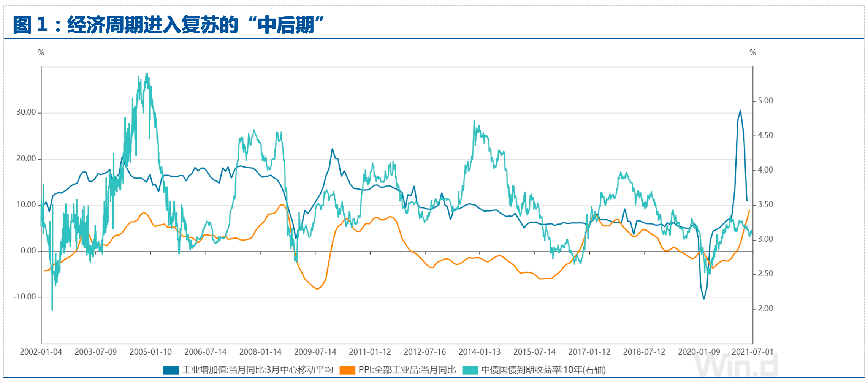Select the 工业增加值:当月同比 legend label
The height and width of the screenshot is (383, 868).
pyautogui.click(x=257, y=370)
